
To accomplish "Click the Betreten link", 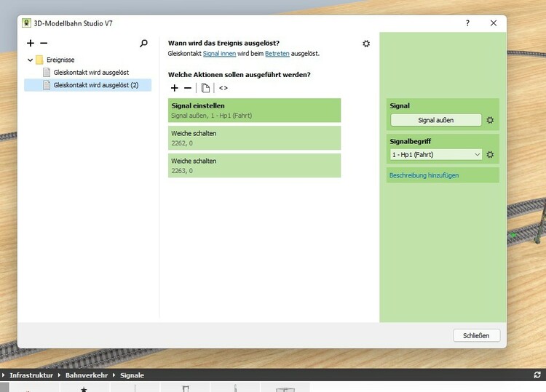I will (x=277, y=54).
